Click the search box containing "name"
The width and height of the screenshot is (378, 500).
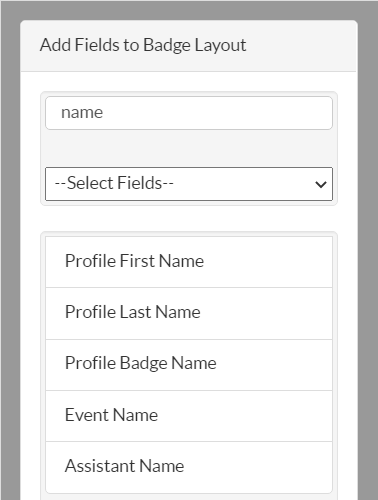(x=189, y=113)
